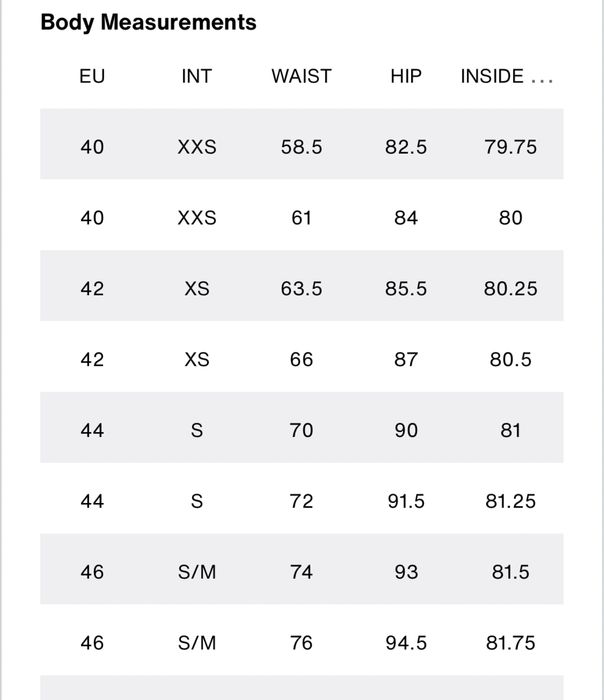This screenshot has height=700, width=604.
Task: Click the hip value 87
Action: [406, 360]
